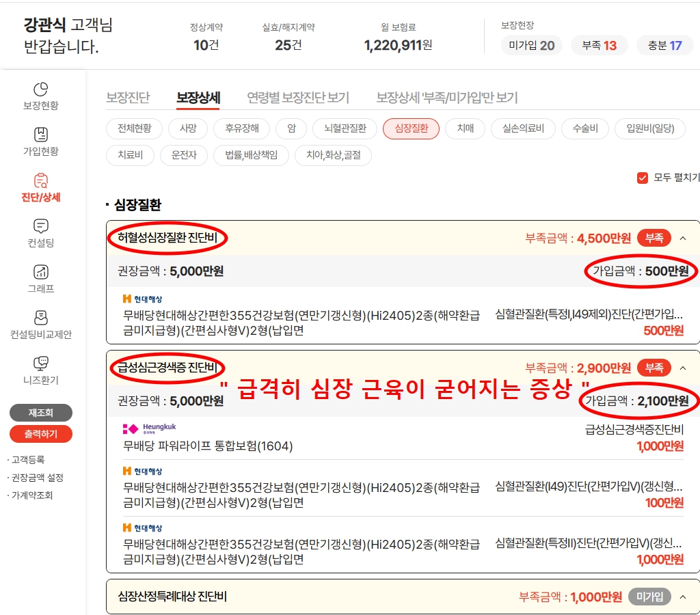Click 미가입 badge in 심장산정특례대상 header
700x615 pixels.
coord(649,597)
